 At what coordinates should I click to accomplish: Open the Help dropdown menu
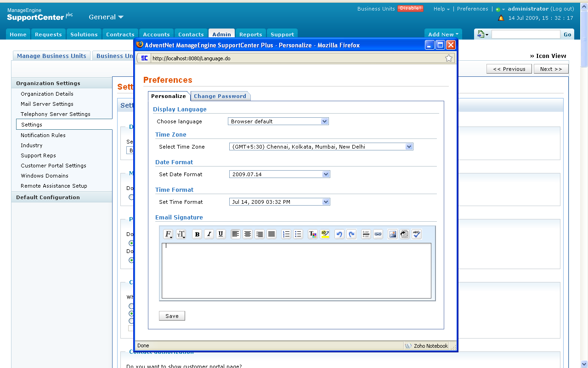pos(441,9)
